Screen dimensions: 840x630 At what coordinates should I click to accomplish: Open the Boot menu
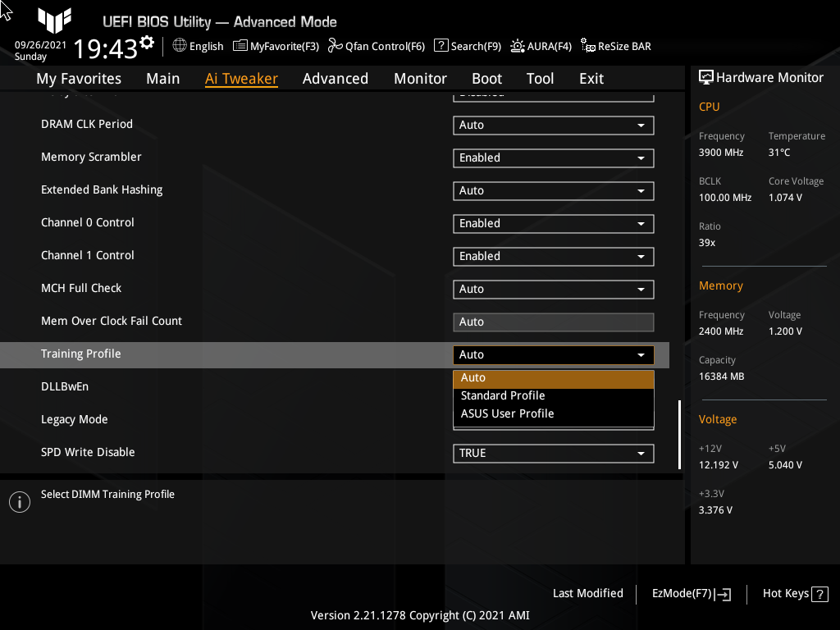tap(486, 78)
